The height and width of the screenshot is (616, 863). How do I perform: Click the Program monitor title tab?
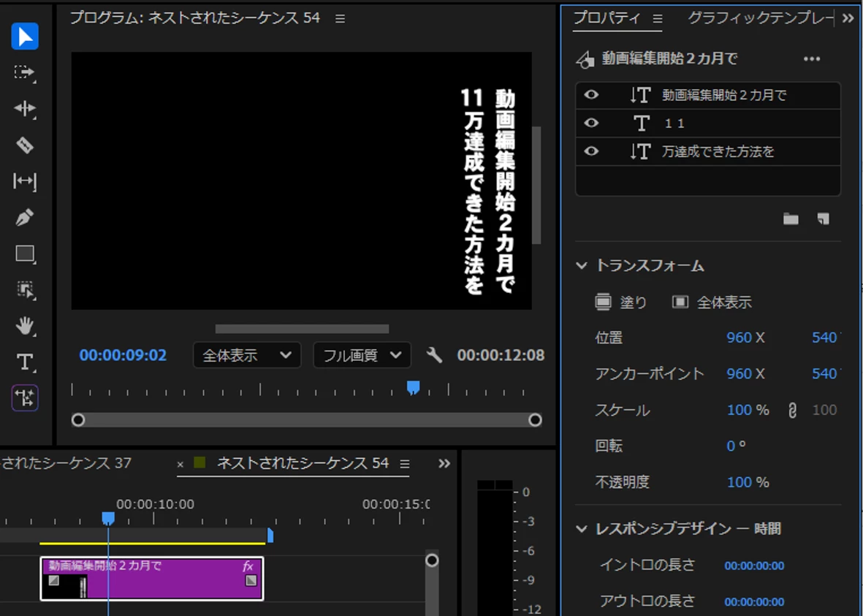pos(195,18)
